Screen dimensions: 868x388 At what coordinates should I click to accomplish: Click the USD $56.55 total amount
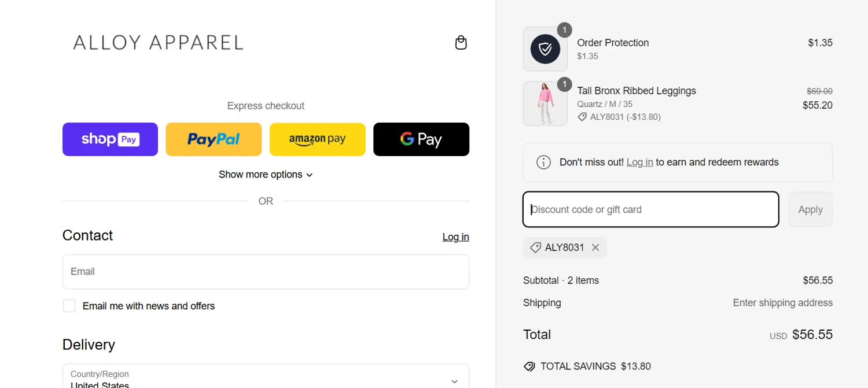801,335
